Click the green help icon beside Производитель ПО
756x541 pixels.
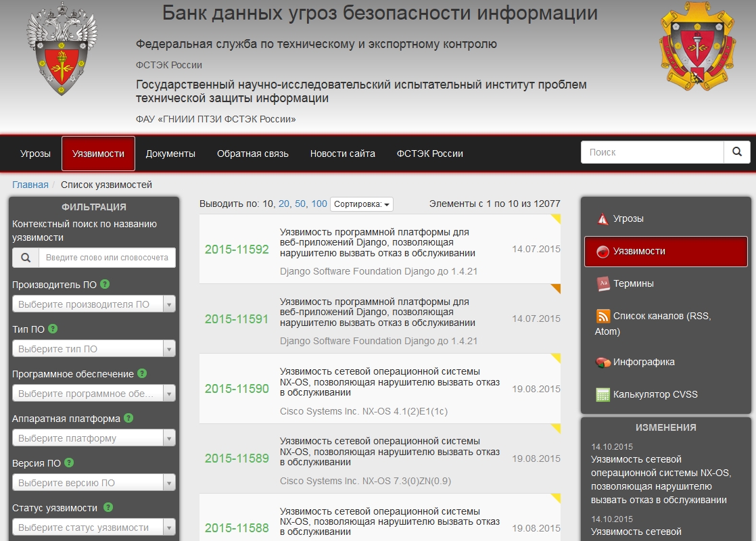click(x=105, y=285)
